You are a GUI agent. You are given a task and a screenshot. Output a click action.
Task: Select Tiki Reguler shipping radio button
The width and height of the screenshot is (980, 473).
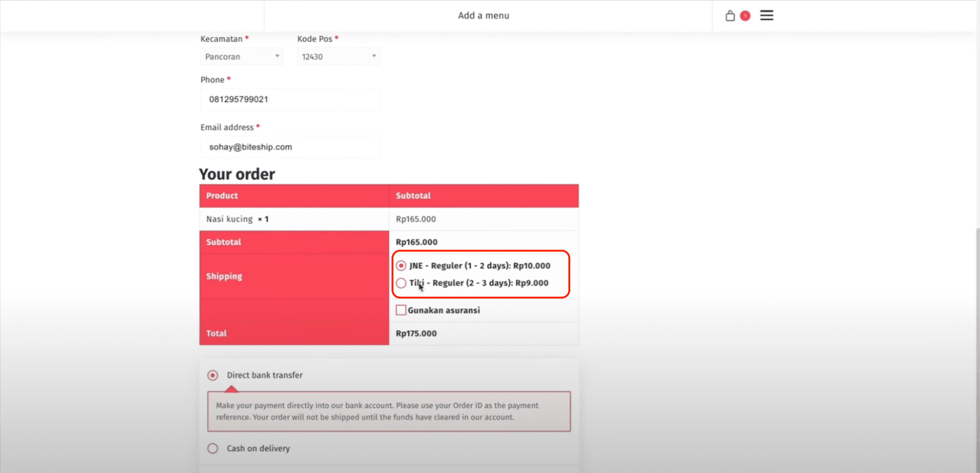point(401,283)
